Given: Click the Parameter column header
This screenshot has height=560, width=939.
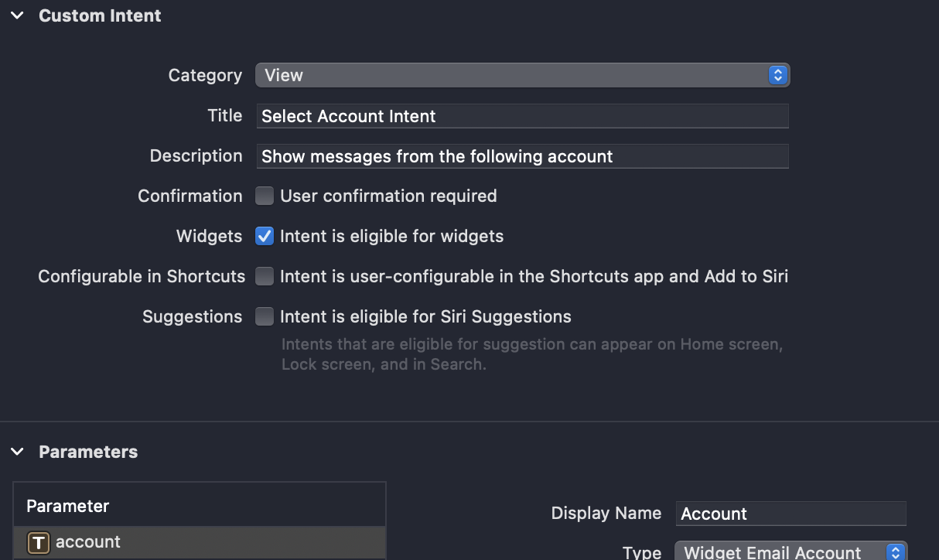Looking at the screenshot, I should [68, 506].
